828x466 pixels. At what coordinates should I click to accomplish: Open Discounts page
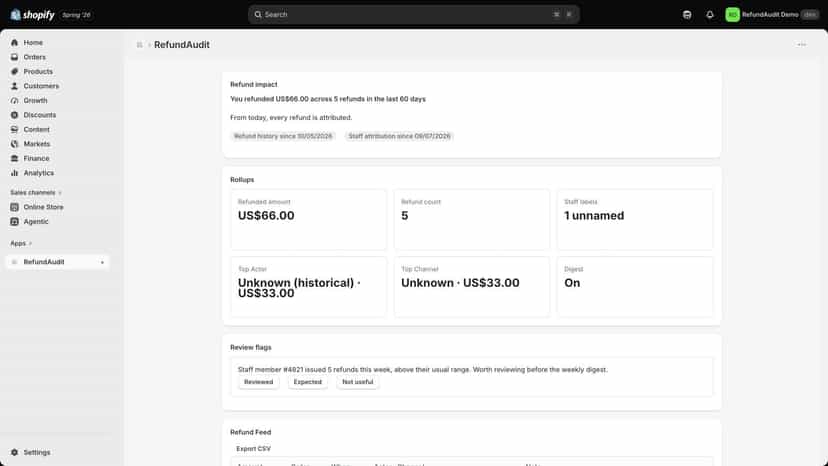pyautogui.click(x=39, y=115)
